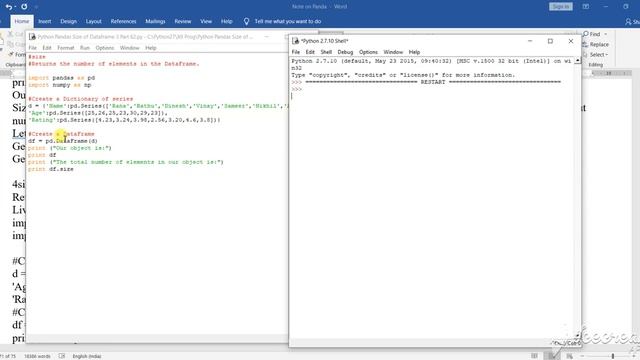Click the proofing check icon in status bar
The image size is (640, 360).
pos(62,356)
